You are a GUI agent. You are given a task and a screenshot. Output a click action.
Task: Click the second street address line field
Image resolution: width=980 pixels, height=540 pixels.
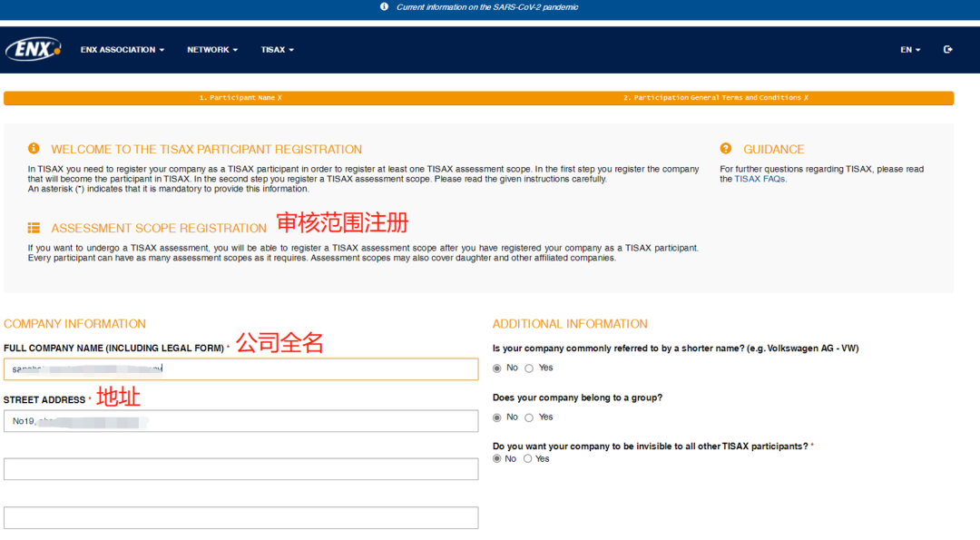point(241,468)
